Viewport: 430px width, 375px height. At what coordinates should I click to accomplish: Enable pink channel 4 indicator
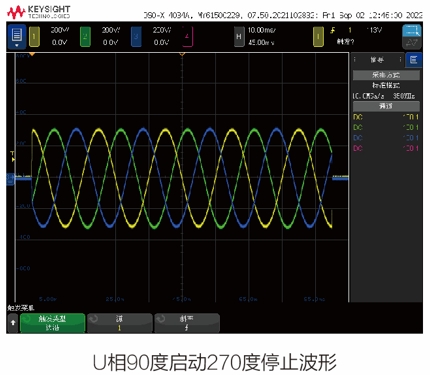[187, 36]
